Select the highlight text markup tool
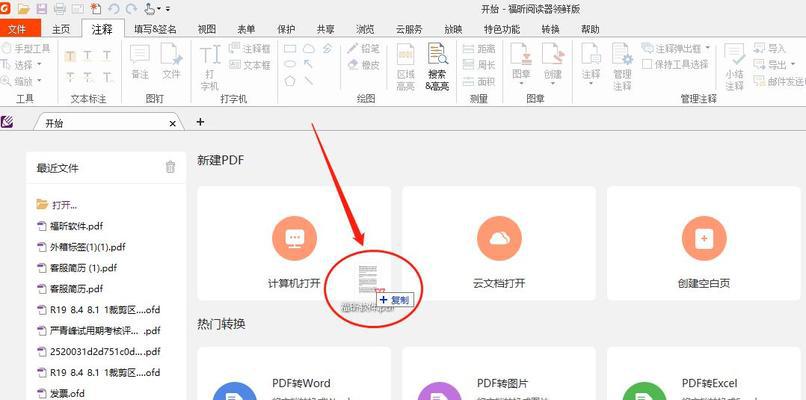Image resolution: width=806 pixels, height=400 pixels. [x=70, y=56]
